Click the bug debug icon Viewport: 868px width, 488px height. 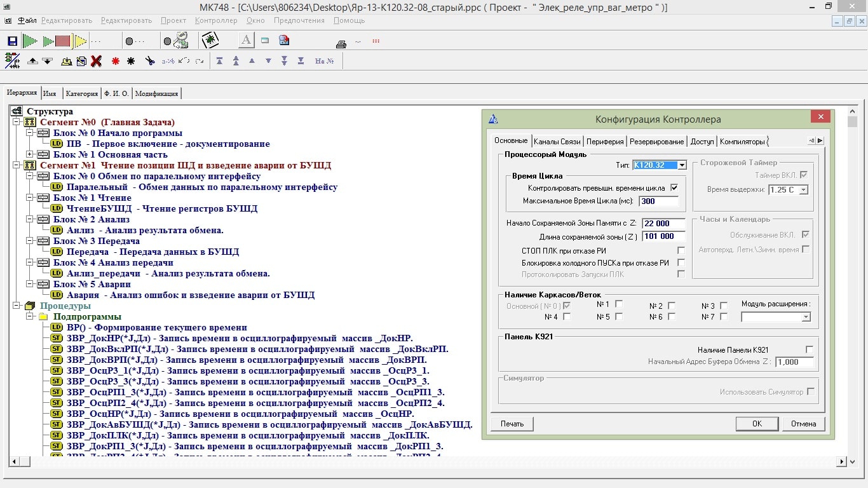210,41
